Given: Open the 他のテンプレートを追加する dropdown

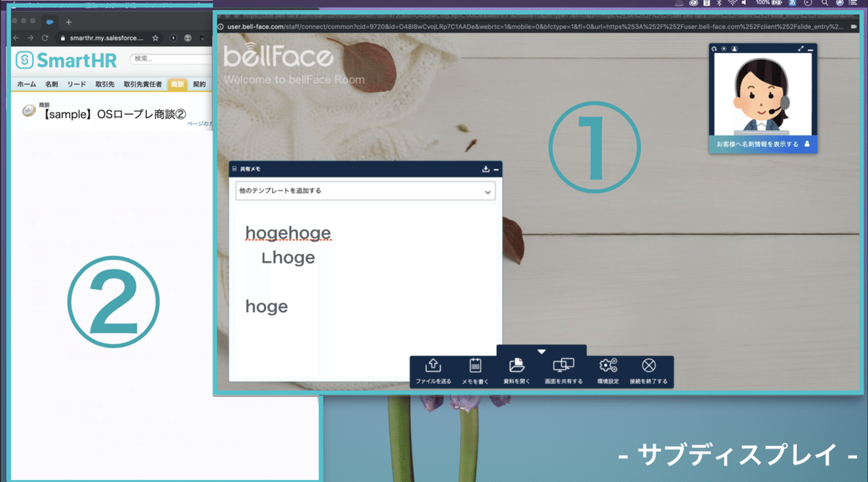Looking at the screenshot, I should tap(365, 190).
